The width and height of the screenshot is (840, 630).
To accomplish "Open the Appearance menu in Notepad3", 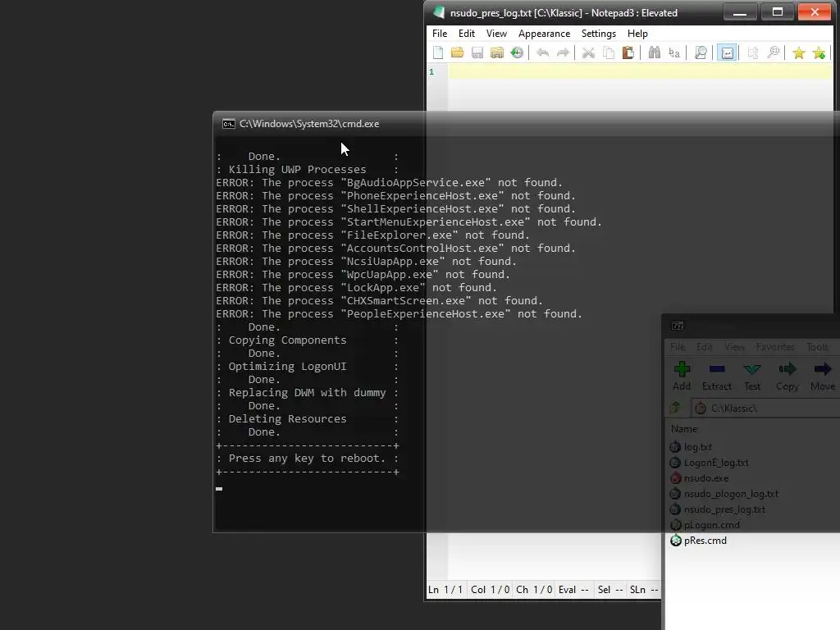I will pos(545,33).
